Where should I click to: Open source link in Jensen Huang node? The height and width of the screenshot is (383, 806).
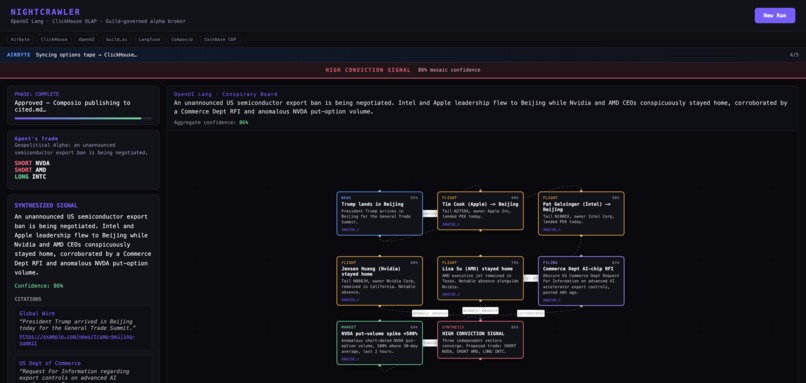tap(350, 300)
